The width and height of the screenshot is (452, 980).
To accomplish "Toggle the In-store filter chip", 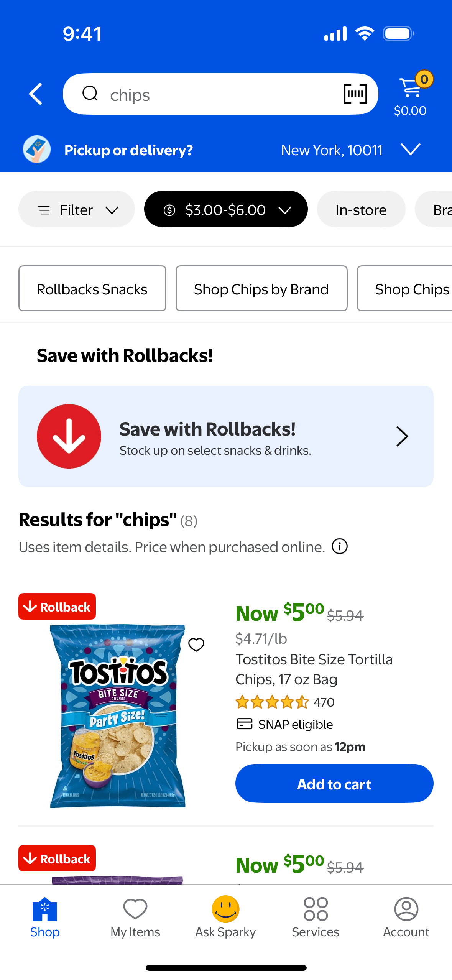I will pos(361,209).
